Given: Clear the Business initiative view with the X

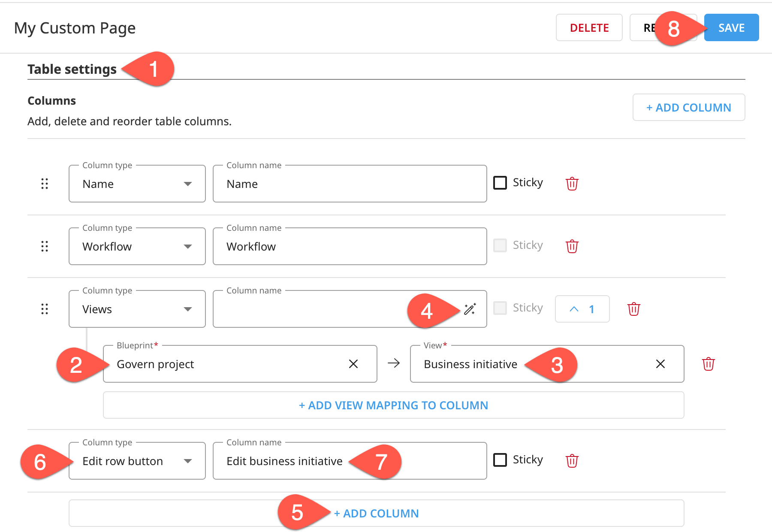Looking at the screenshot, I should point(660,364).
